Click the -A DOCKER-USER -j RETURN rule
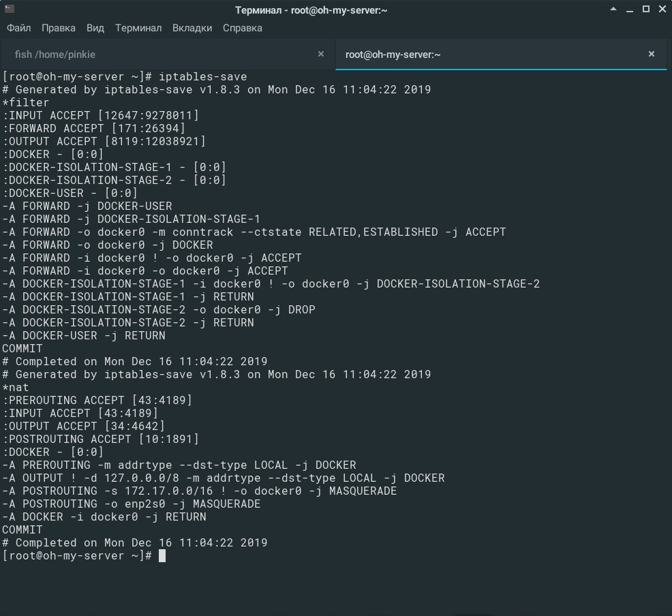 [84, 336]
